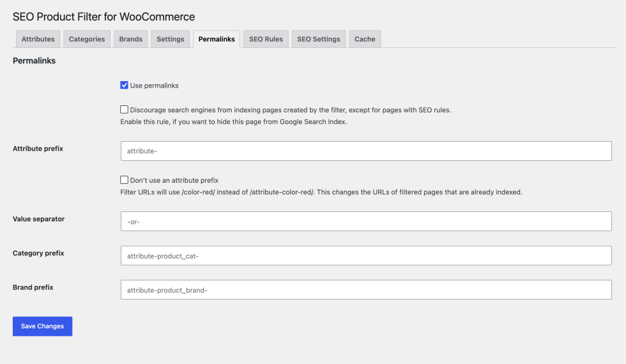
Task: Click the Attribute prefix label
Action: click(x=38, y=148)
